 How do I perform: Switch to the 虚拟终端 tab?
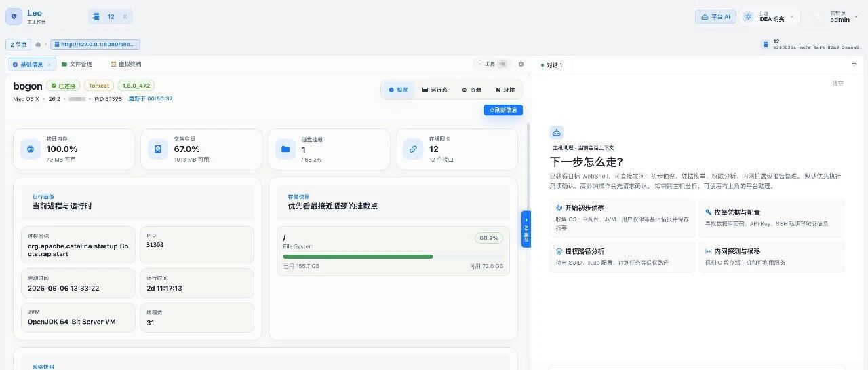pos(126,64)
